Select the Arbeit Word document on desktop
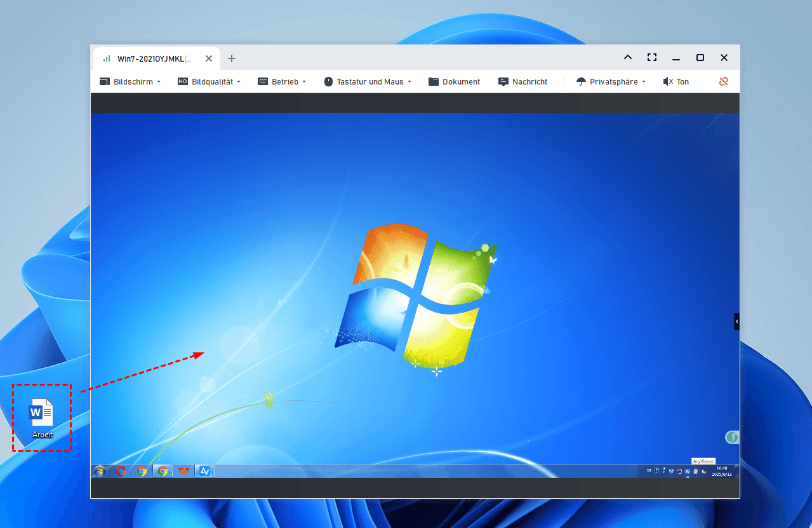812x528 pixels. [42, 419]
